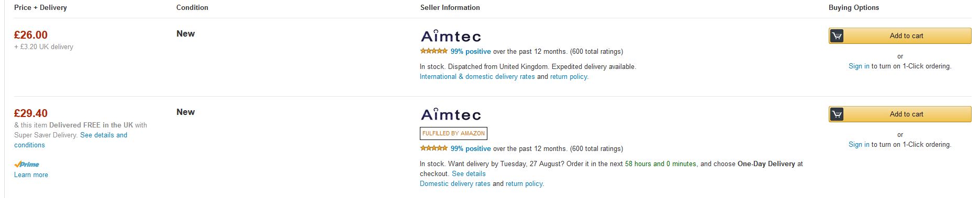Click the star rating of the first seller
Viewport: 980px width, 198px height.
pyautogui.click(x=433, y=51)
